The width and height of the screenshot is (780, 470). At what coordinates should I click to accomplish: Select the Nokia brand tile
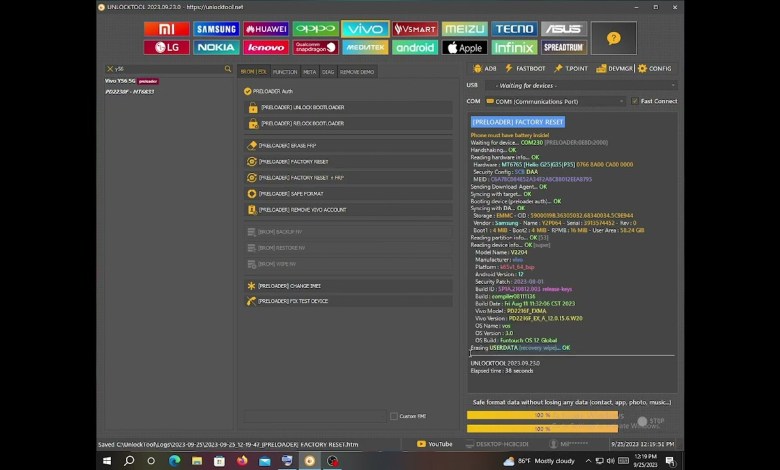[216, 47]
